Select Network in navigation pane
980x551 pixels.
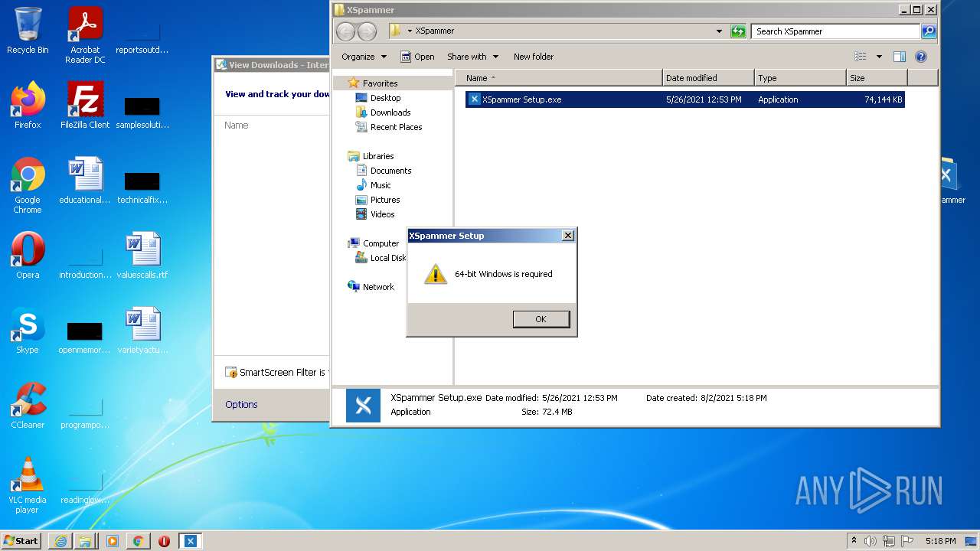pos(378,287)
